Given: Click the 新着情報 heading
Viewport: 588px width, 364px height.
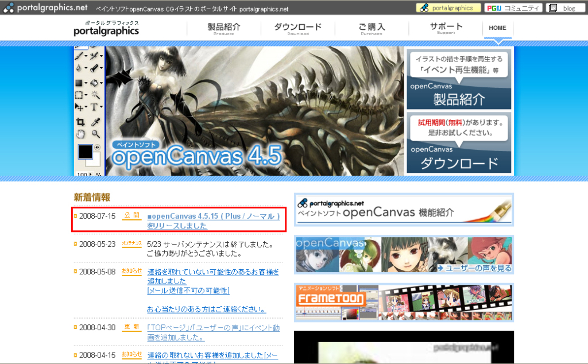Looking at the screenshot, I should click(92, 197).
